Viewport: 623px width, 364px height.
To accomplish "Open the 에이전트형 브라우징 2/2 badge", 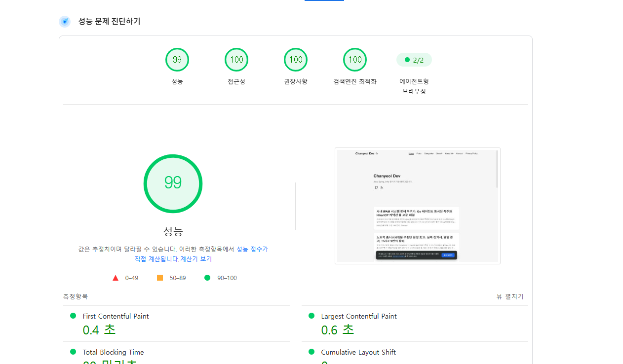I will click(414, 60).
